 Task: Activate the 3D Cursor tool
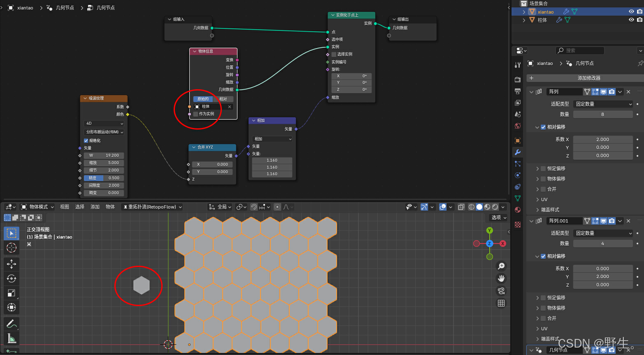tap(12, 248)
